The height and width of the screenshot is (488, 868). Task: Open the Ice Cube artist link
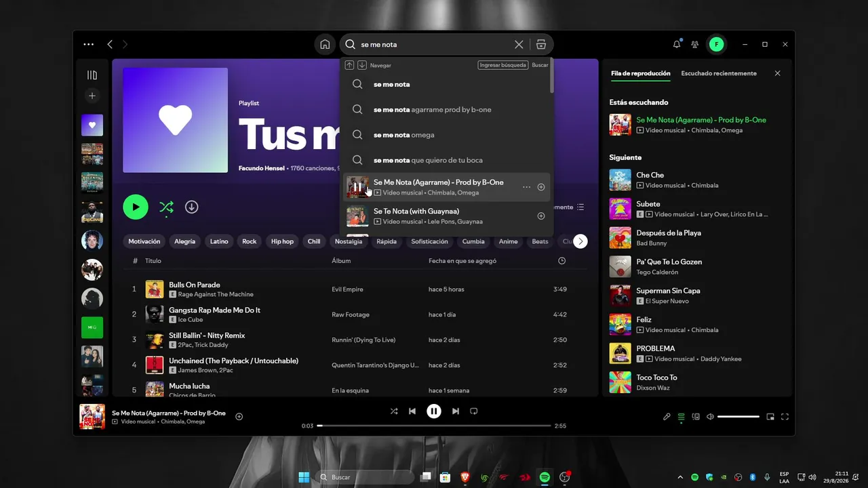coord(190,320)
